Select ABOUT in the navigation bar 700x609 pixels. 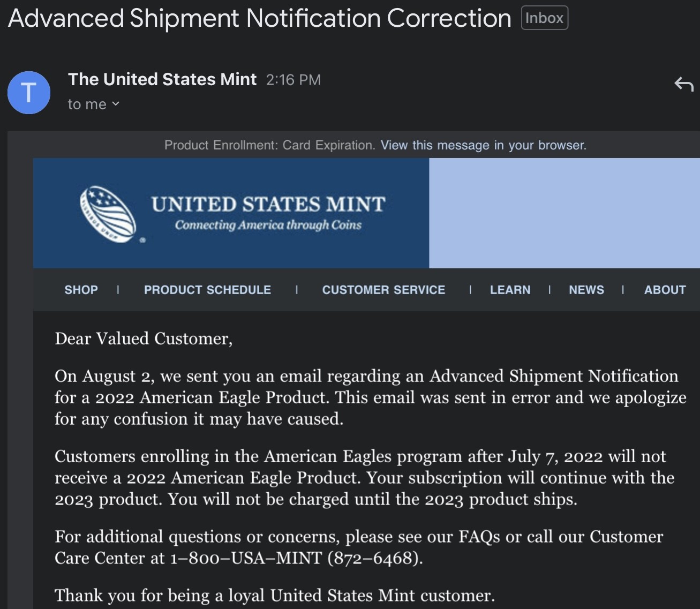coord(665,290)
